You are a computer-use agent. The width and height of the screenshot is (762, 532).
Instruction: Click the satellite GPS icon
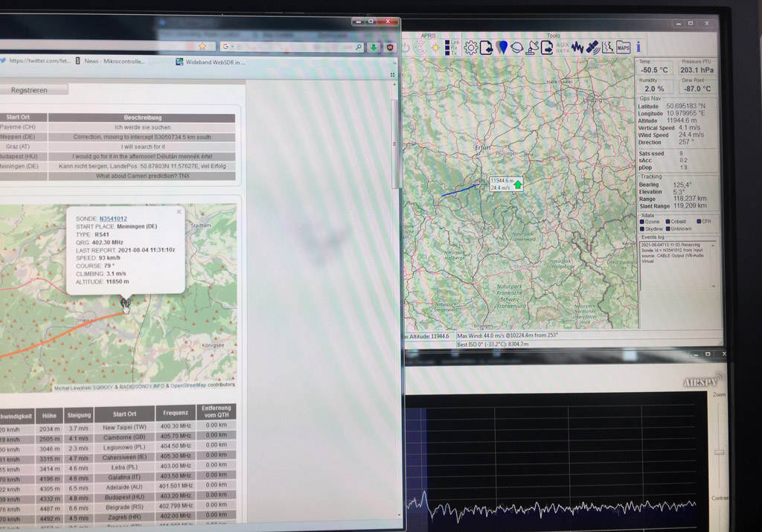point(592,48)
